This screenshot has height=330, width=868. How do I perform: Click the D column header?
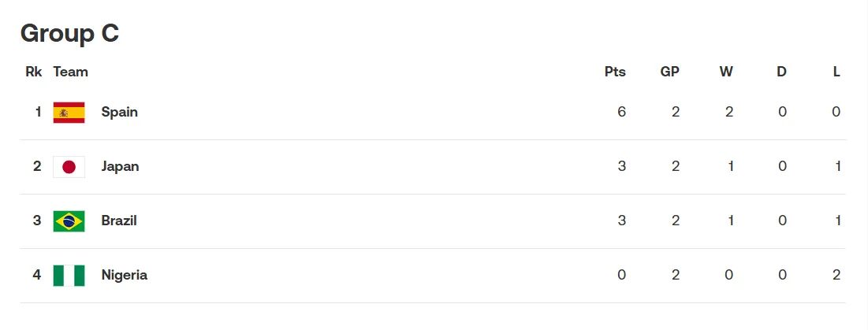(x=781, y=72)
